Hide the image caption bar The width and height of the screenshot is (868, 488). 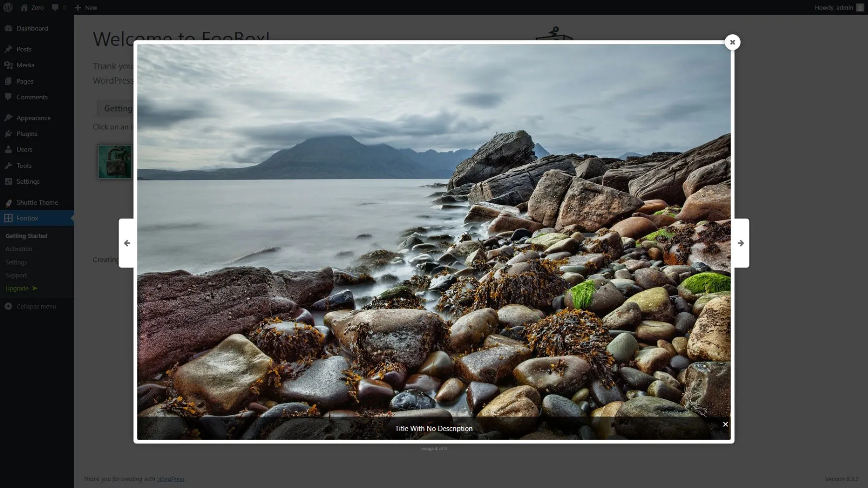coord(725,424)
